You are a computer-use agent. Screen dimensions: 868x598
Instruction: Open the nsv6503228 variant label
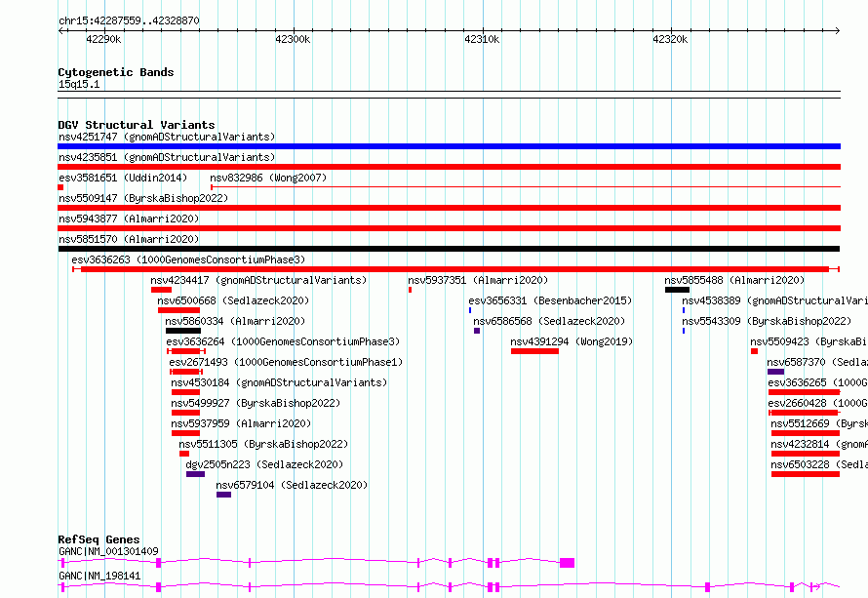tap(819, 464)
